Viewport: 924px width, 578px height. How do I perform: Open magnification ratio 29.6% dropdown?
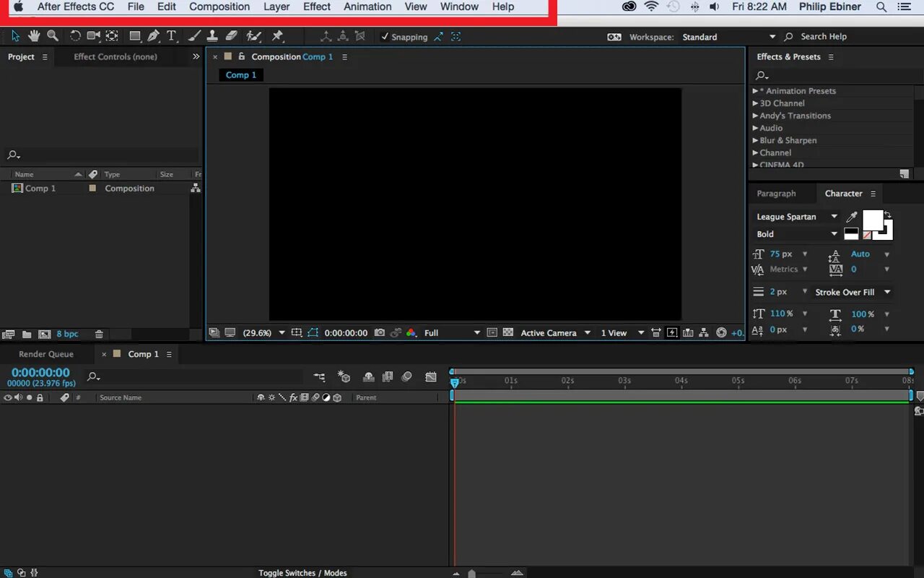pos(263,333)
